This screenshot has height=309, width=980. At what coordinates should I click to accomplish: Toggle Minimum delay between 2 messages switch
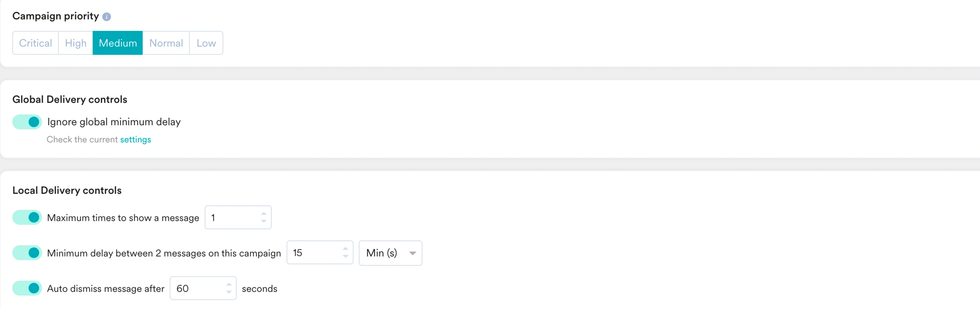[x=27, y=253]
